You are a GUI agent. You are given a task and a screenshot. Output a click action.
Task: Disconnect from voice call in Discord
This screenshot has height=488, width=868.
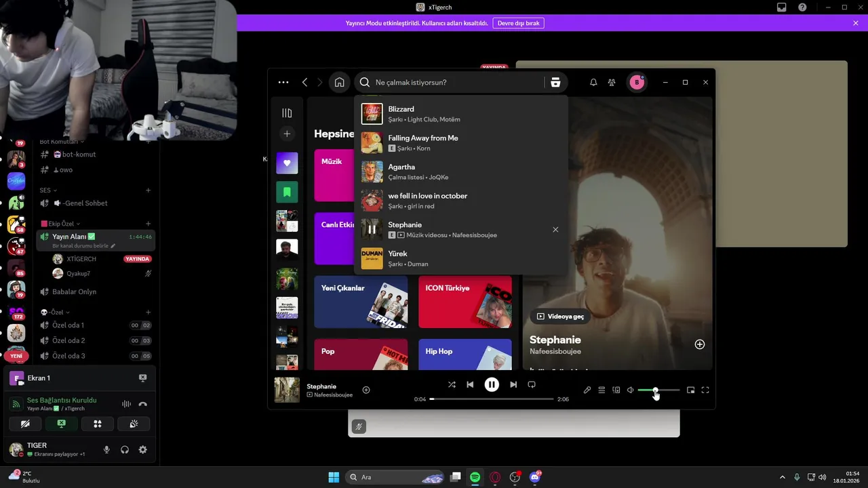(142, 404)
